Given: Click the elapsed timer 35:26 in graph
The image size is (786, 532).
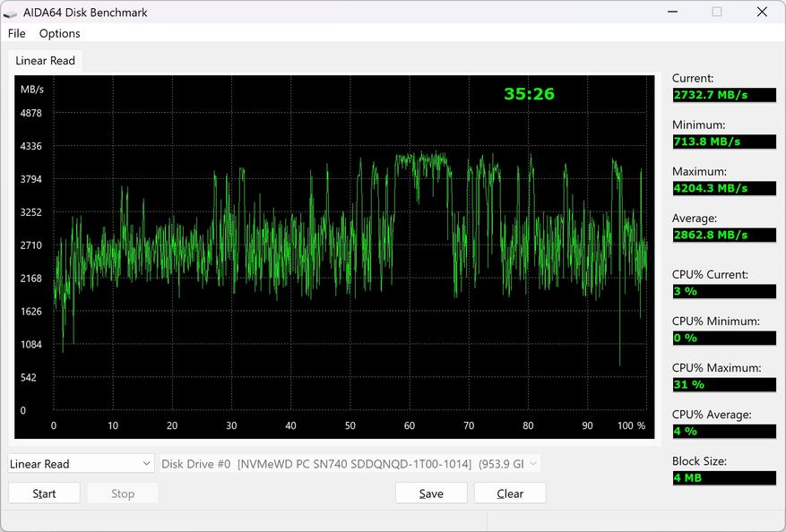Looking at the screenshot, I should click(530, 94).
